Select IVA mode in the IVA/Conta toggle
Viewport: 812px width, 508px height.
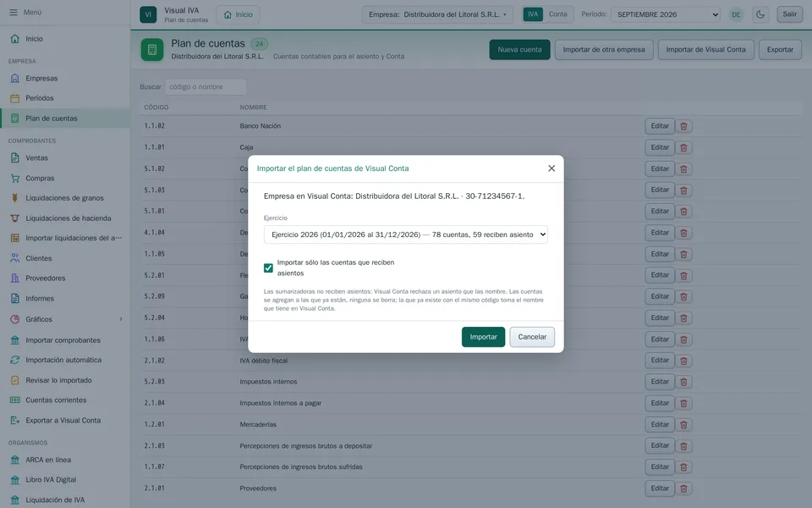pos(533,14)
